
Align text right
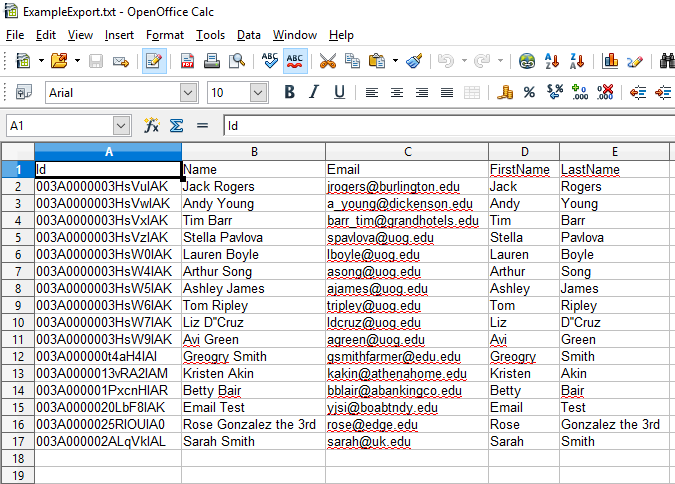click(x=422, y=93)
